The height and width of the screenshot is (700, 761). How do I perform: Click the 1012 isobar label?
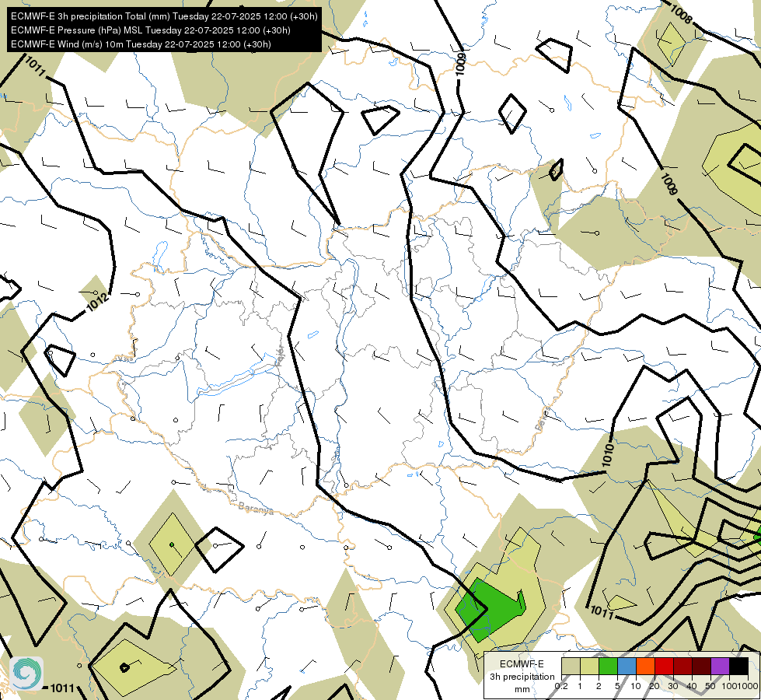point(97,303)
